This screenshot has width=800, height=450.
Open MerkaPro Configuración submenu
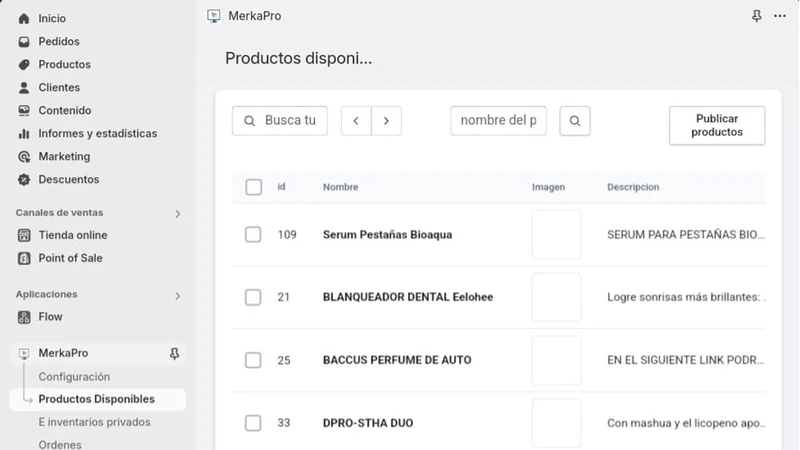click(x=74, y=377)
